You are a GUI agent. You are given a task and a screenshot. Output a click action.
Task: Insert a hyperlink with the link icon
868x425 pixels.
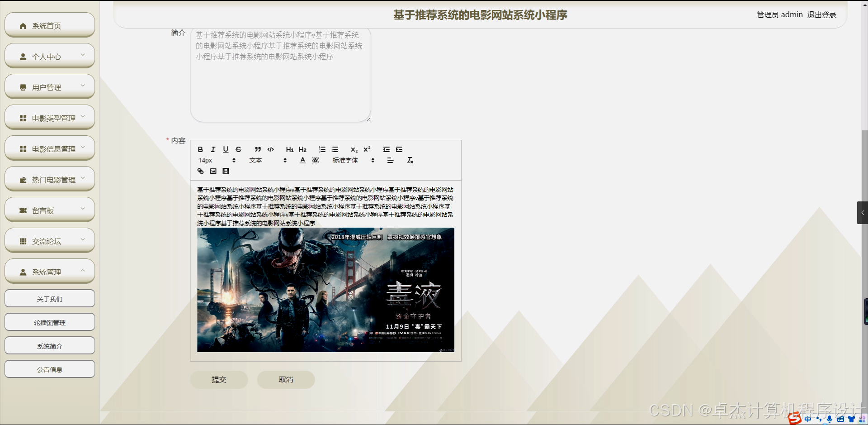(x=200, y=171)
